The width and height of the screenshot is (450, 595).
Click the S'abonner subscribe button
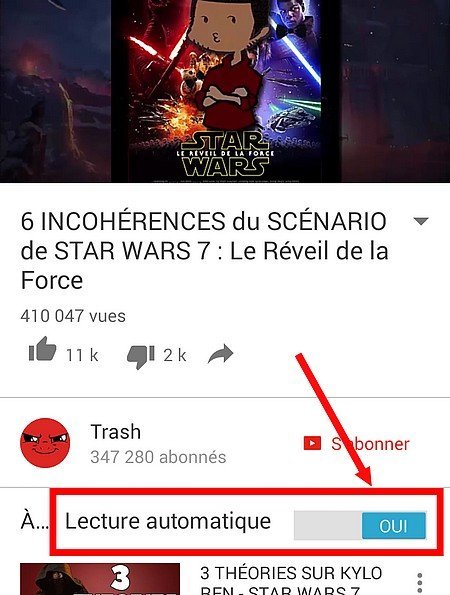click(357, 444)
